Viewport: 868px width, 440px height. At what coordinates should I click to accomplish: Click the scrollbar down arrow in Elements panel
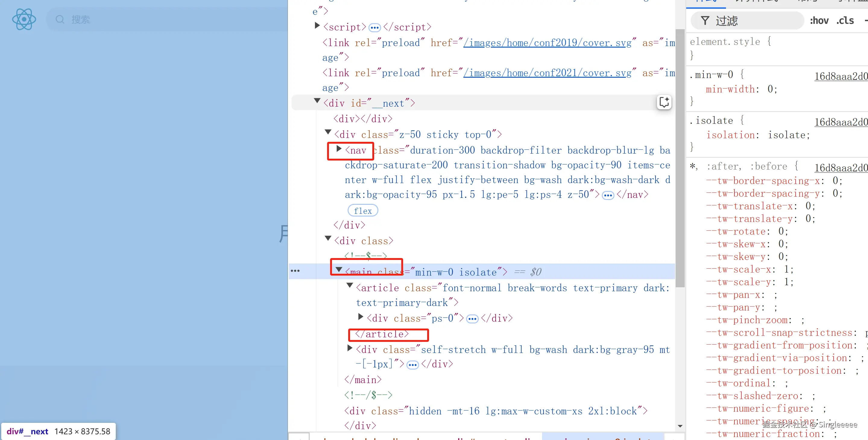pyautogui.click(x=680, y=426)
